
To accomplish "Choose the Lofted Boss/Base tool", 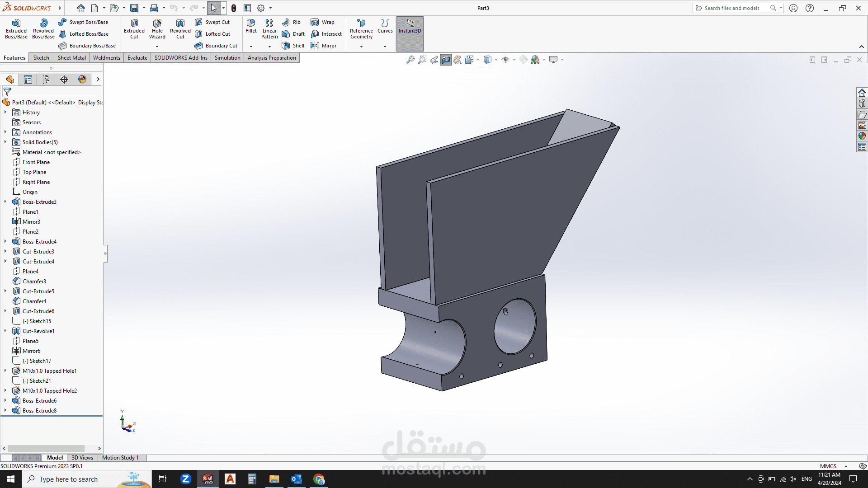I will pos(84,34).
